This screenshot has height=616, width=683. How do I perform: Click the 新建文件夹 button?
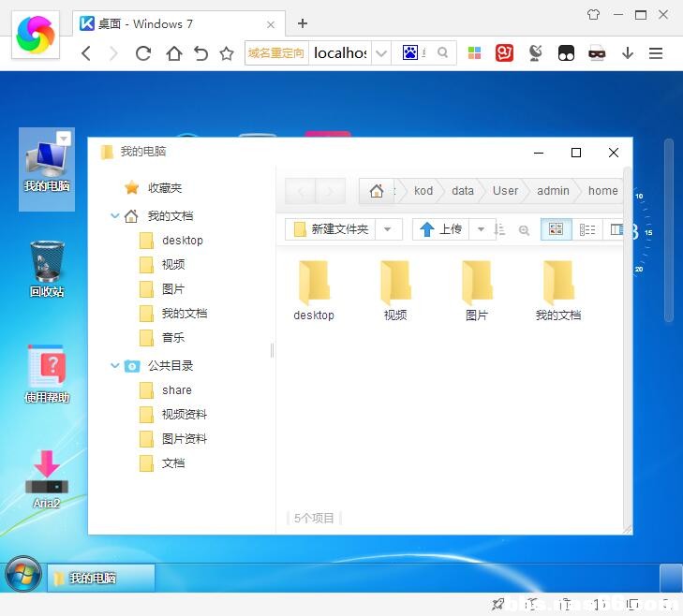tap(331, 229)
